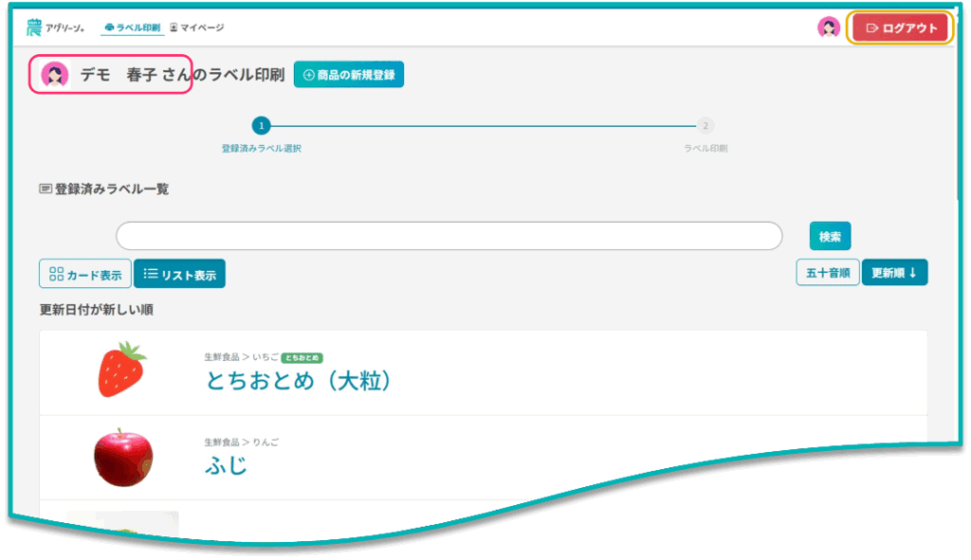
Task: Open the ラベル印刷 tab
Action: tap(132, 27)
